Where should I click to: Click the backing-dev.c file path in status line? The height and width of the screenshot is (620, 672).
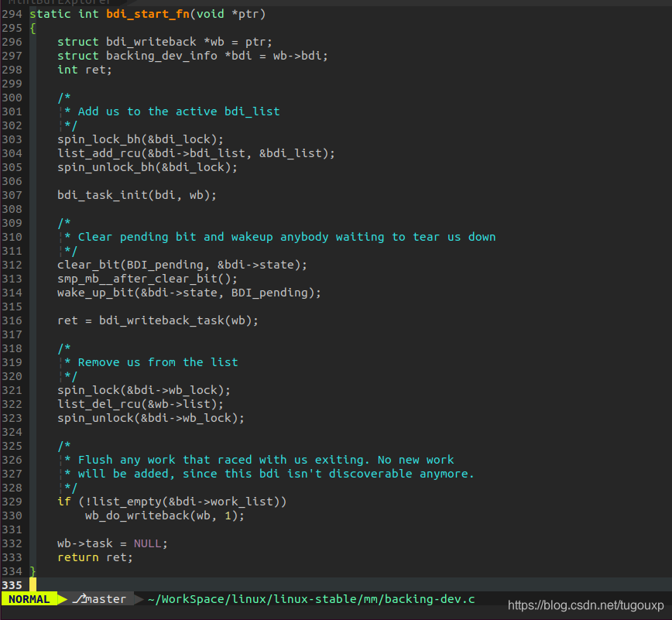tap(311, 599)
